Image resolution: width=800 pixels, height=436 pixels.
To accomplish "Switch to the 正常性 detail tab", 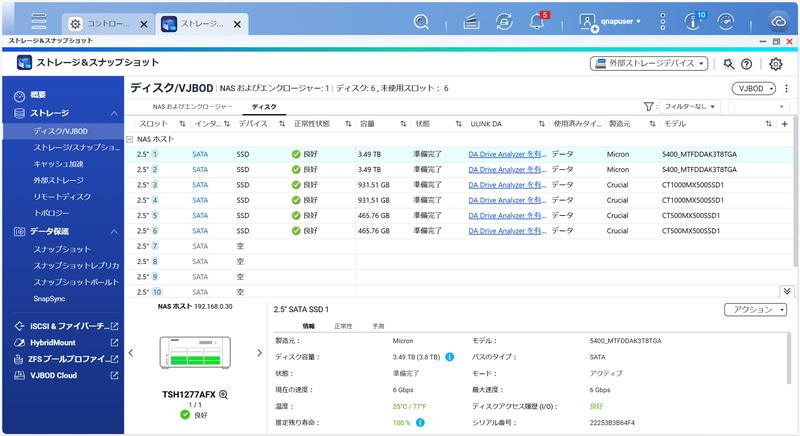I will tap(343, 326).
